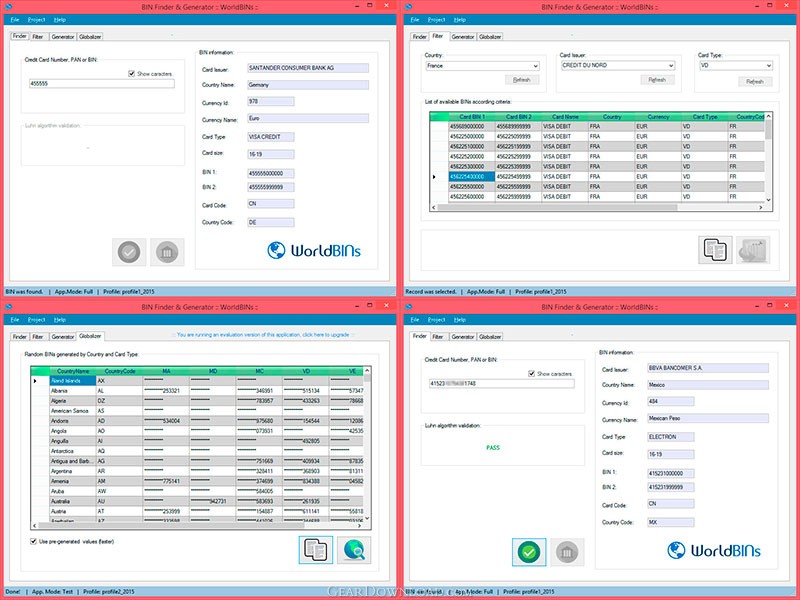The height and width of the screenshot is (600, 800).
Task: Toggle Show characters checkbox in BBVA Bancomer window
Action: (532, 374)
